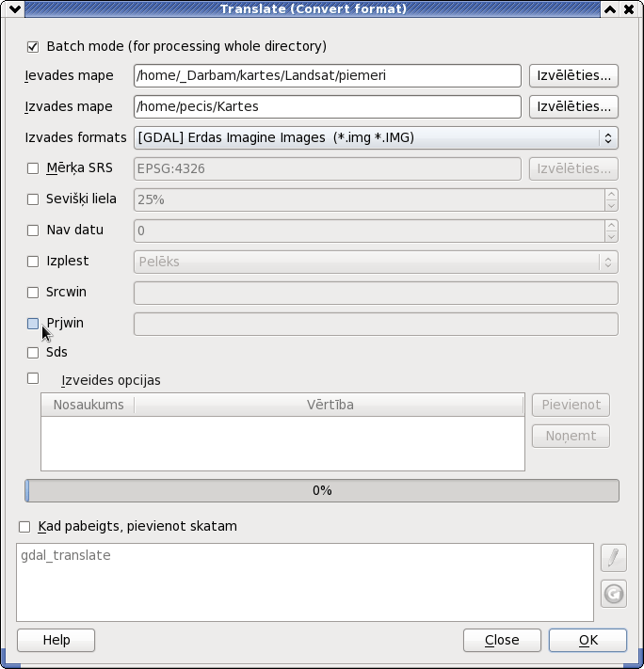
Task: Click the Srcwin text field
Action: pos(376,294)
